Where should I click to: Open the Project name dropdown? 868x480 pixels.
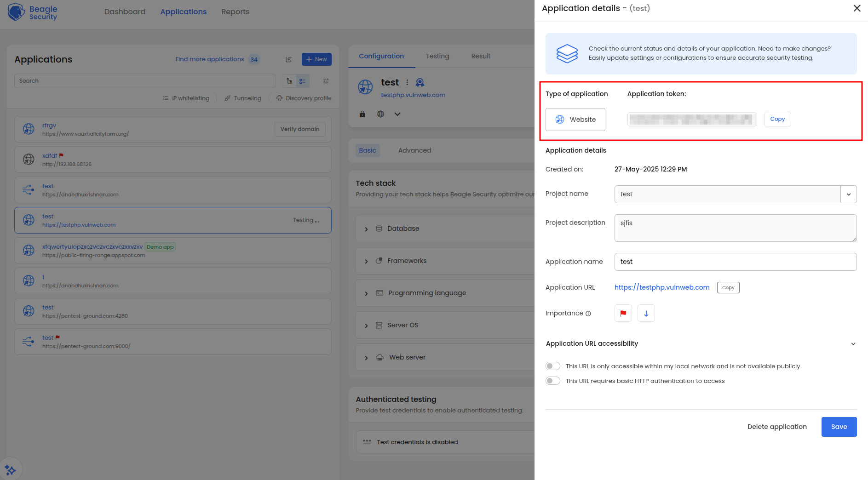click(848, 194)
